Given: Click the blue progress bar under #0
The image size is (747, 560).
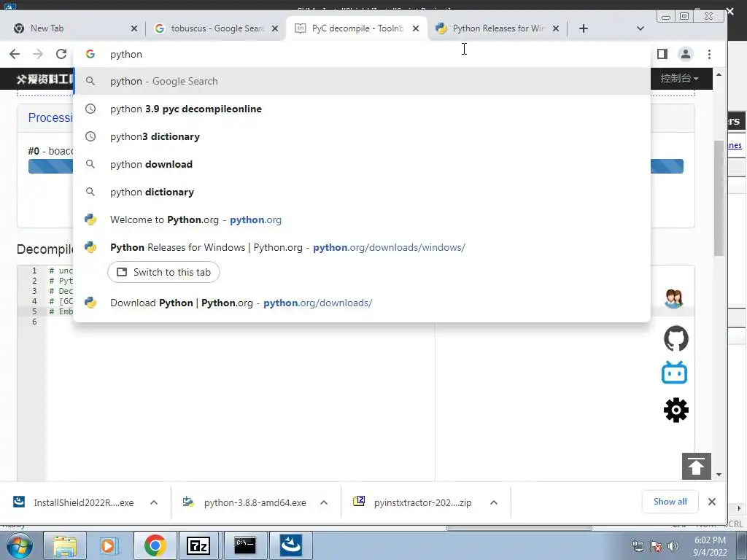Looking at the screenshot, I should [x=355, y=166].
